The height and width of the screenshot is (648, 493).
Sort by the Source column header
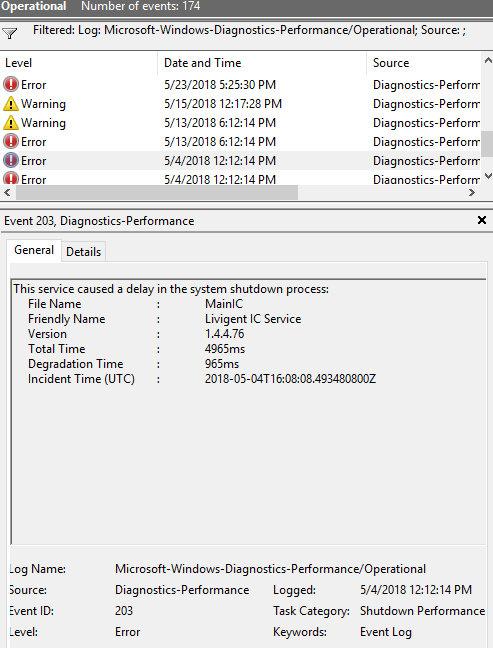(x=424, y=63)
